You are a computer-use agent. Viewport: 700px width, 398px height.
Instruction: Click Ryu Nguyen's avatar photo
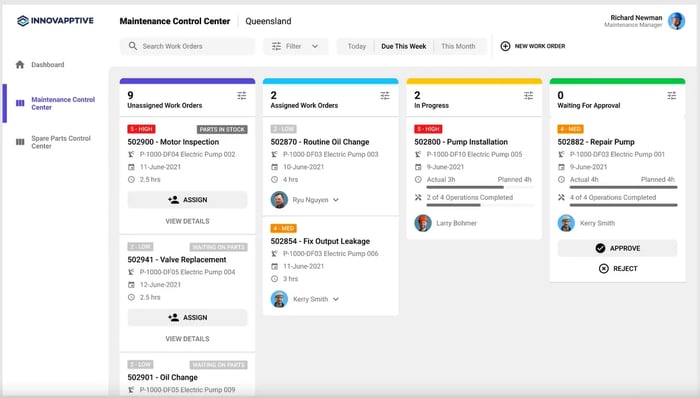click(279, 199)
